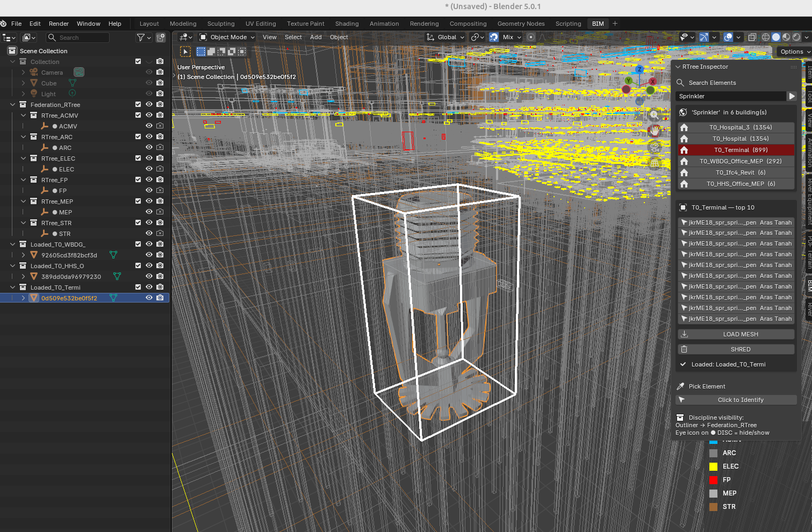Click the add workspace plus icon
The height and width of the screenshot is (532, 812).
click(615, 24)
